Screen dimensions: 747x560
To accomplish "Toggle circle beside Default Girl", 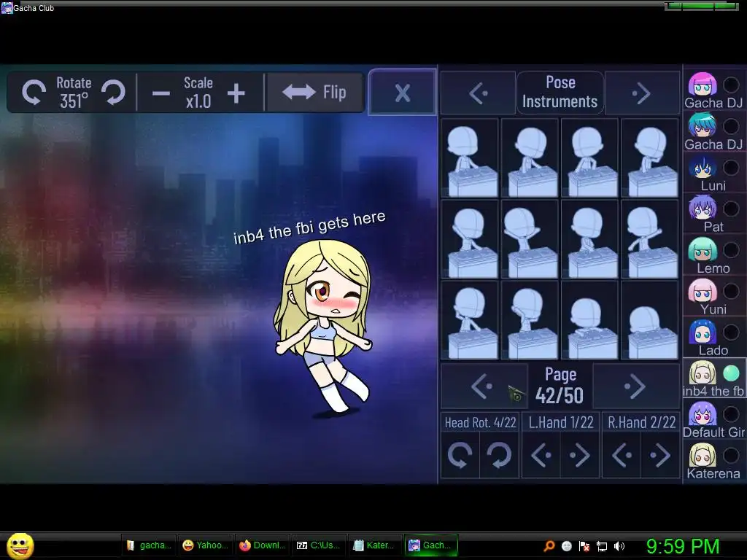I will [x=731, y=414].
